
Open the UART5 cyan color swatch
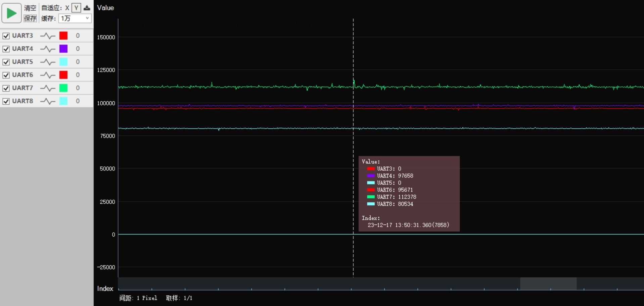pos(63,62)
